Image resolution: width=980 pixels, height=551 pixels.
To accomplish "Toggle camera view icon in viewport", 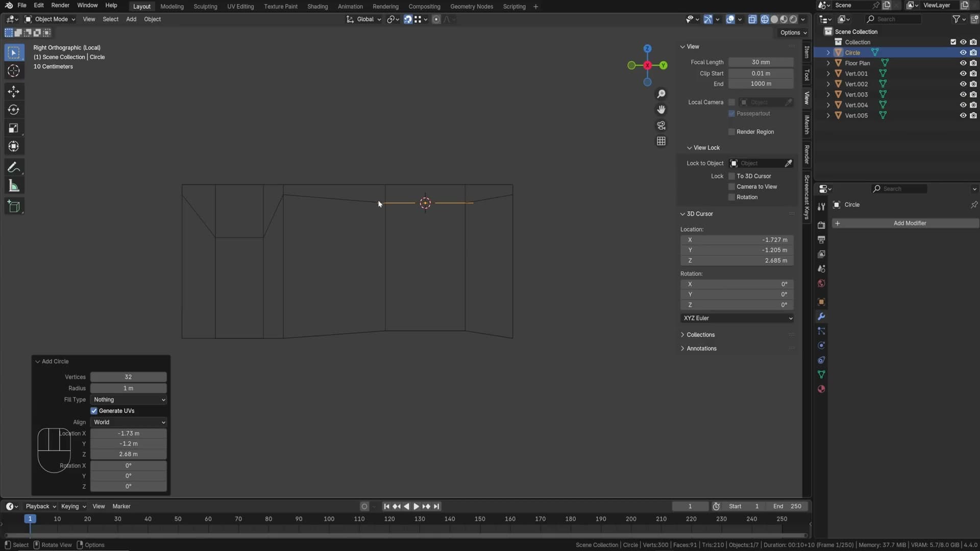I will pos(661,126).
